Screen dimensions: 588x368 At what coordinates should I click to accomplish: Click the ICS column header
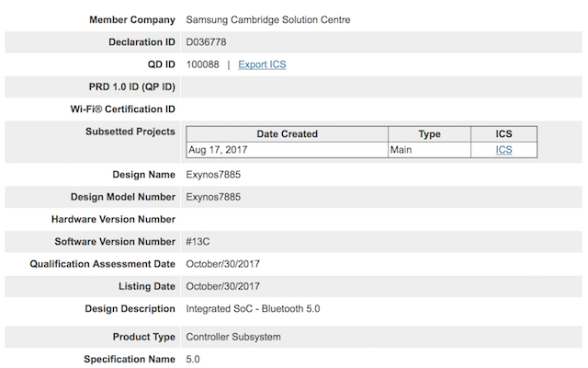point(503,134)
